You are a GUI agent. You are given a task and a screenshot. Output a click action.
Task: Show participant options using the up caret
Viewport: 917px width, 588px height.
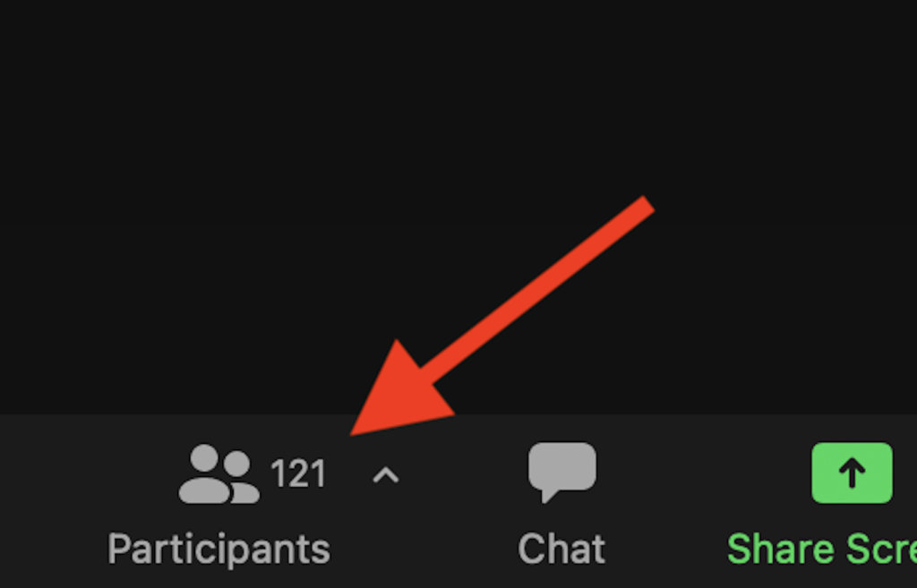click(x=385, y=475)
